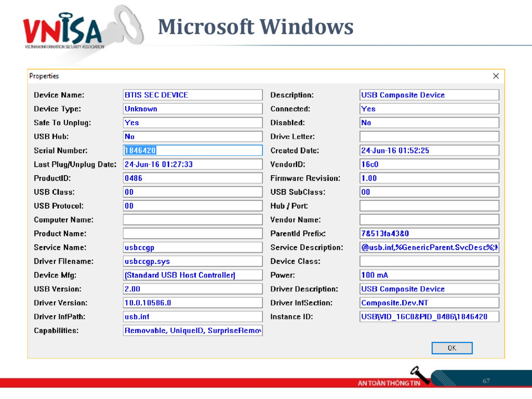Click the Capabilities field
The width and height of the screenshot is (532, 399).
193,330
